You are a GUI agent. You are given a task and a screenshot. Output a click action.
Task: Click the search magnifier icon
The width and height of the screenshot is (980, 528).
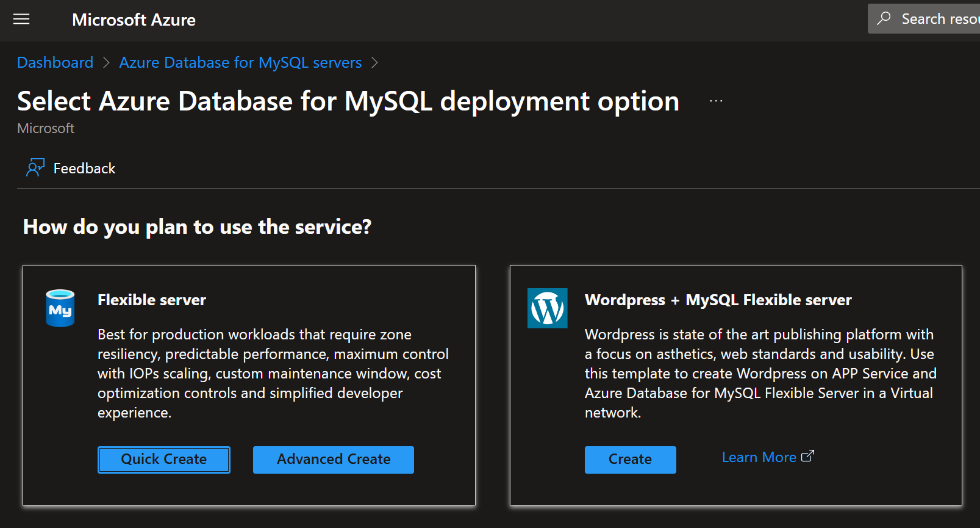884,18
